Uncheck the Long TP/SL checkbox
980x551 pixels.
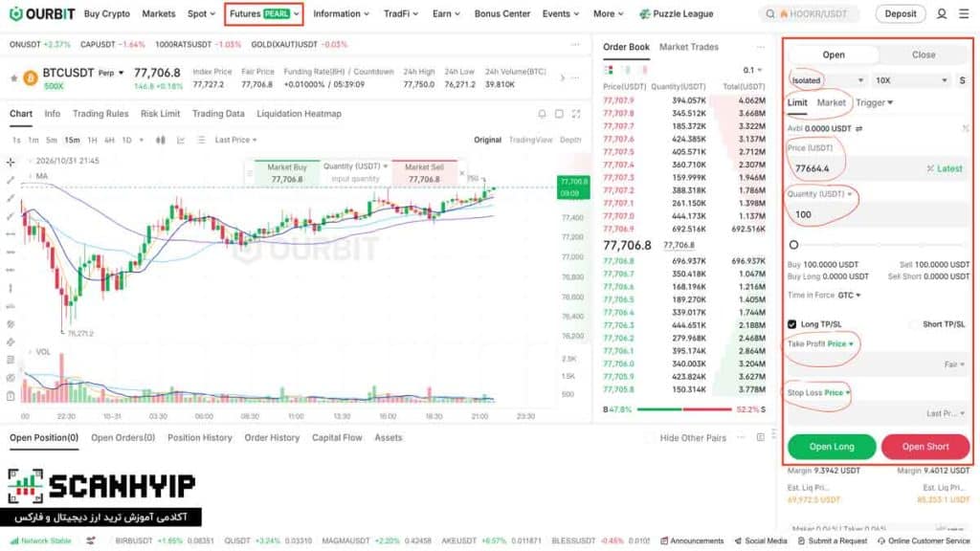click(791, 324)
